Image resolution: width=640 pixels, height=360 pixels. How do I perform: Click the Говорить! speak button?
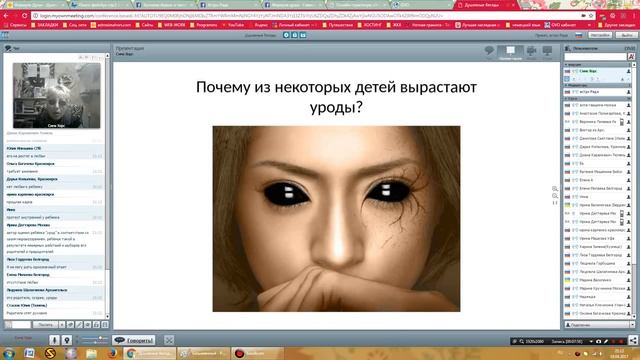(x=133, y=340)
